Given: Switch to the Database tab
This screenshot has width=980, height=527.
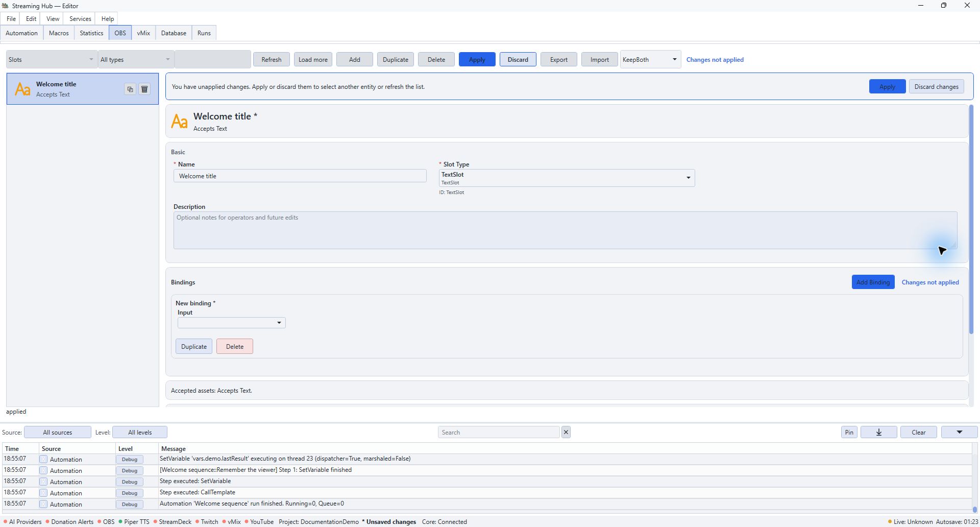Looking at the screenshot, I should (x=174, y=33).
